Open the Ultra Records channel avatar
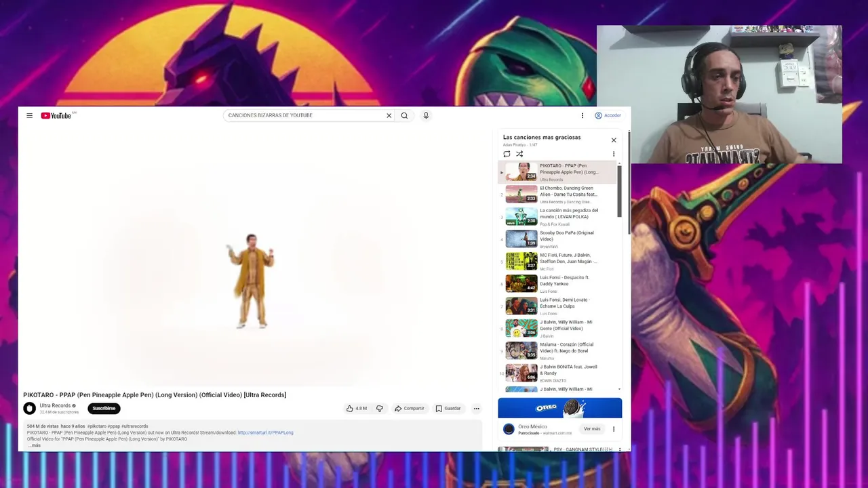The width and height of the screenshot is (868, 488). tap(29, 408)
